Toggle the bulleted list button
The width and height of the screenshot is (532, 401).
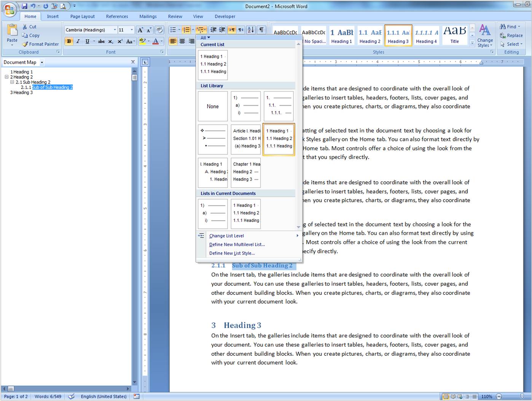pos(173,30)
